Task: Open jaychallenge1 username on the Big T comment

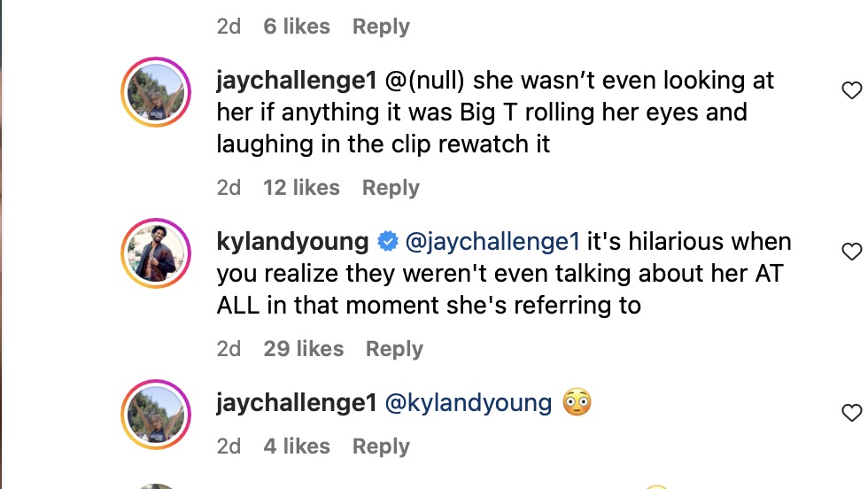Action: [296, 81]
